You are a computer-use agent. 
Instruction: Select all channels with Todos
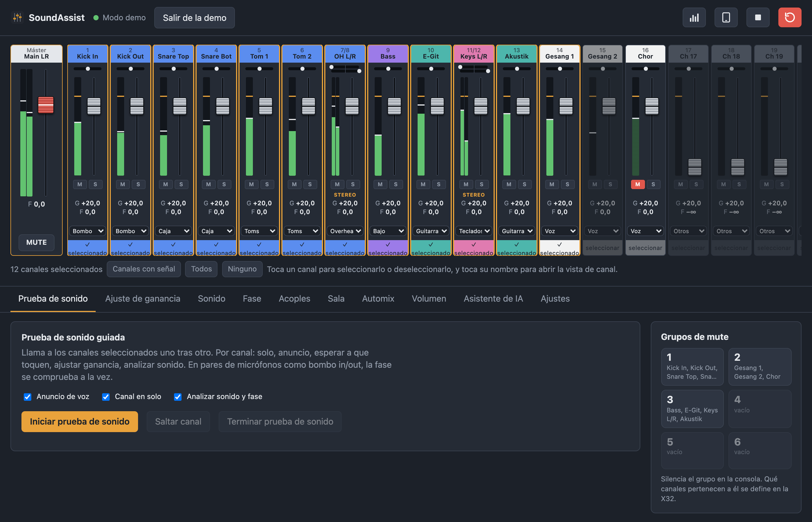[201, 269]
